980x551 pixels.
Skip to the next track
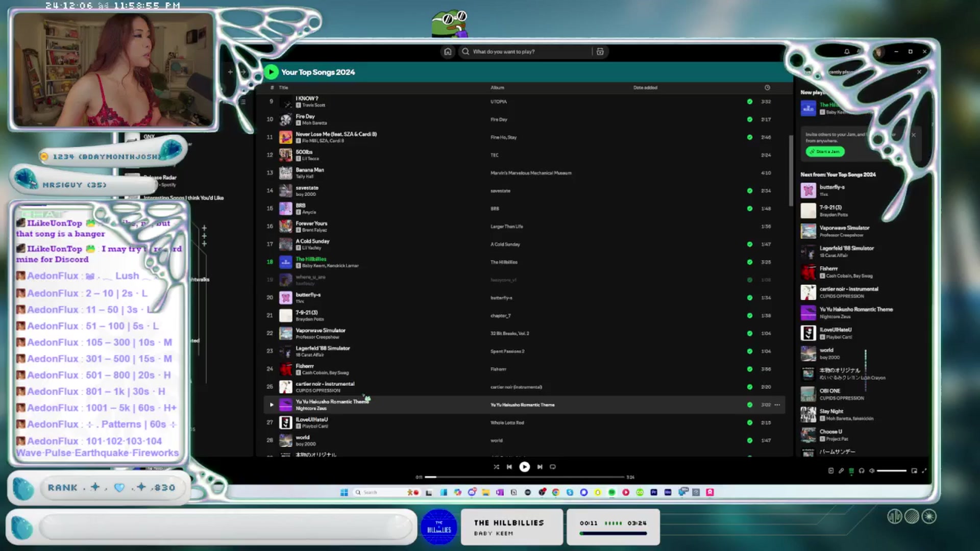pos(540,467)
